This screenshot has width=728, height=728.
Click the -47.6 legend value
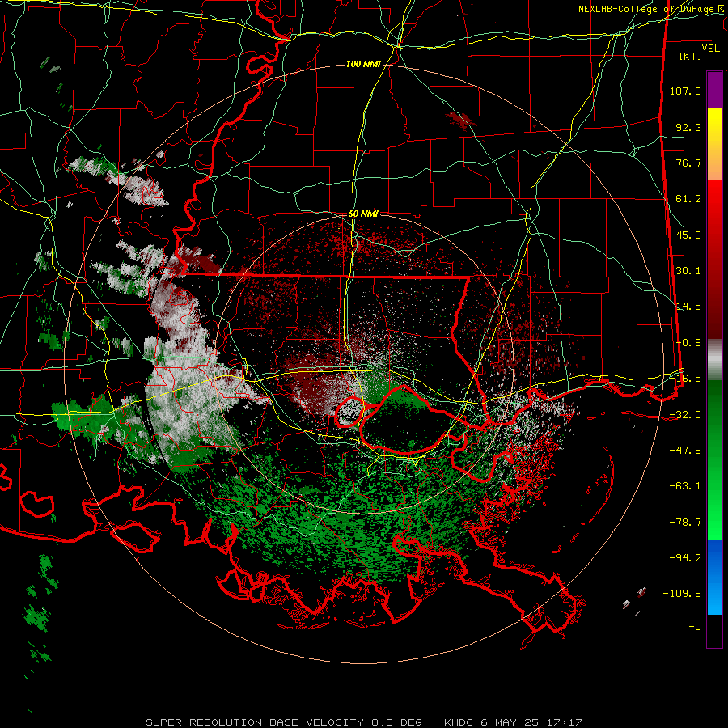(x=685, y=451)
